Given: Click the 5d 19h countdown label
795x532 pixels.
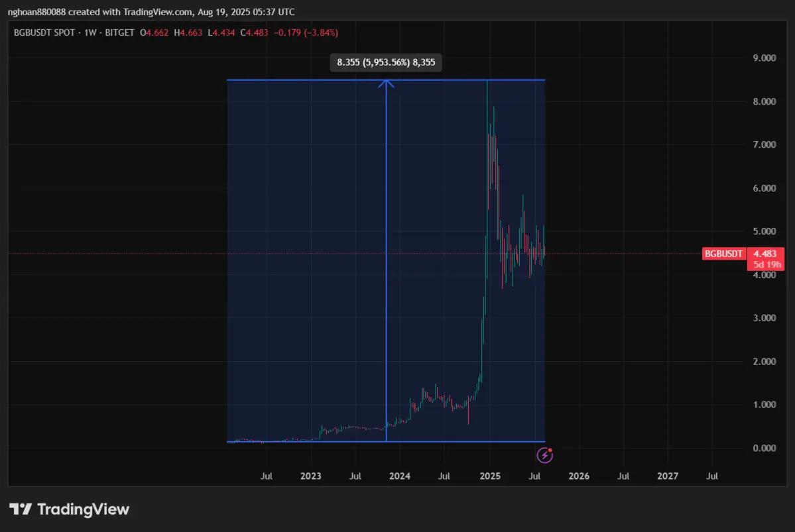Looking at the screenshot, I should [766, 265].
